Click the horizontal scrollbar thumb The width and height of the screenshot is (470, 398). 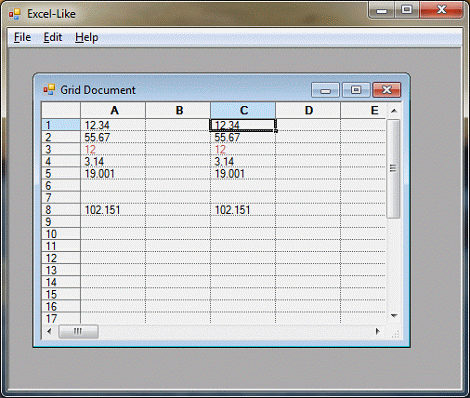78,331
